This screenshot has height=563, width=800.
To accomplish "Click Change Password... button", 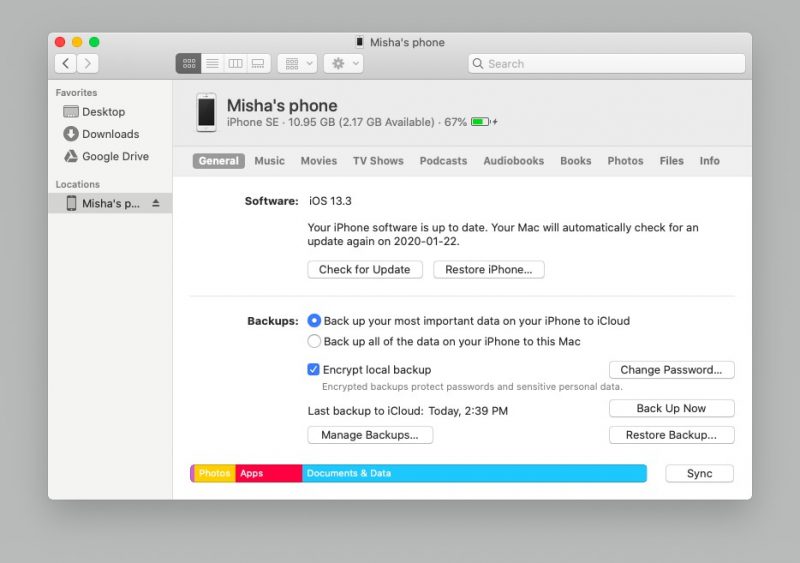I will coord(671,370).
